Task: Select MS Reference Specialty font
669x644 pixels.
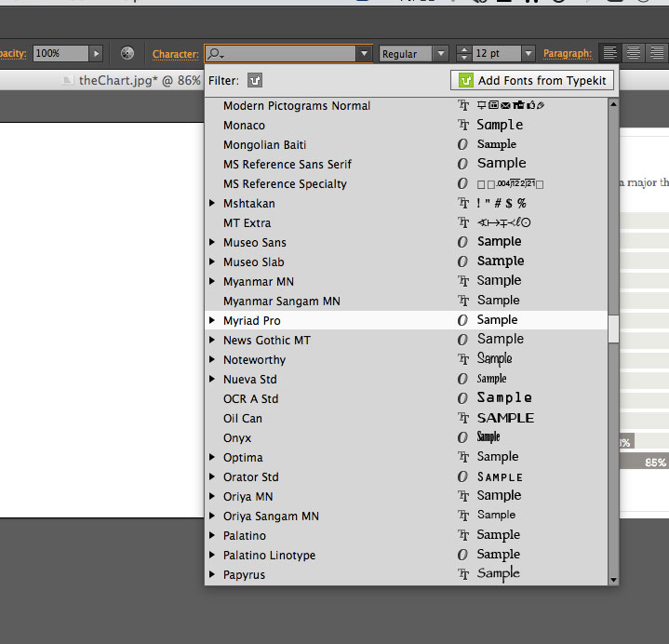Action: pos(406,184)
